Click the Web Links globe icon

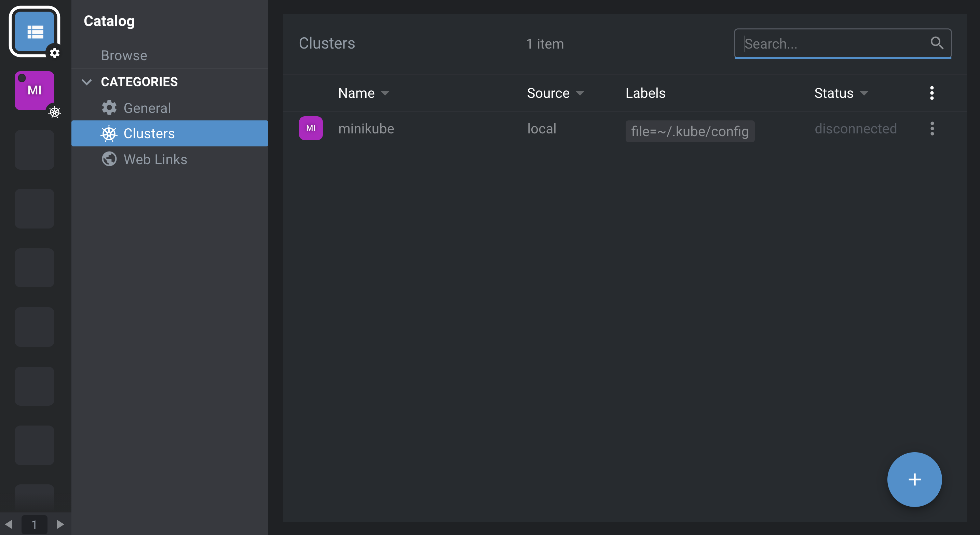(109, 159)
